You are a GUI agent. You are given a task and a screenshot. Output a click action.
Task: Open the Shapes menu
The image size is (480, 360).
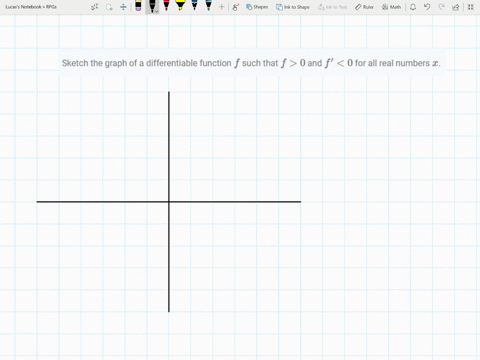click(257, 7)
